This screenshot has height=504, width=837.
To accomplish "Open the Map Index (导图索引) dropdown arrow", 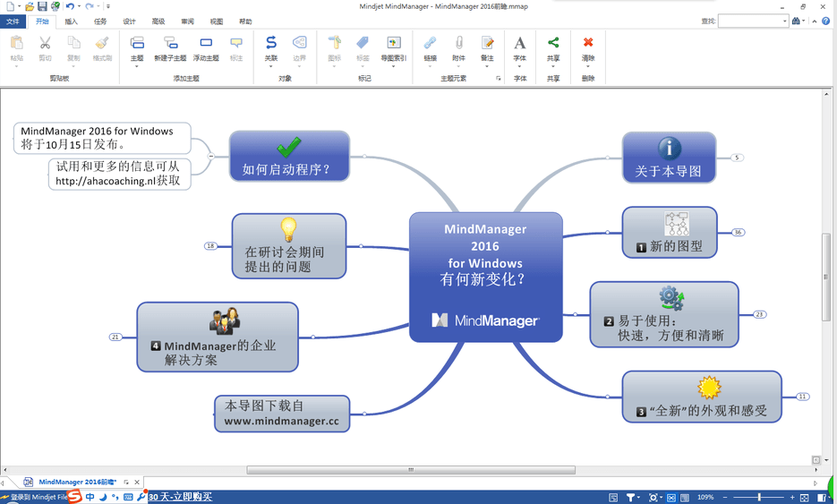I will (x=393, y=66).
